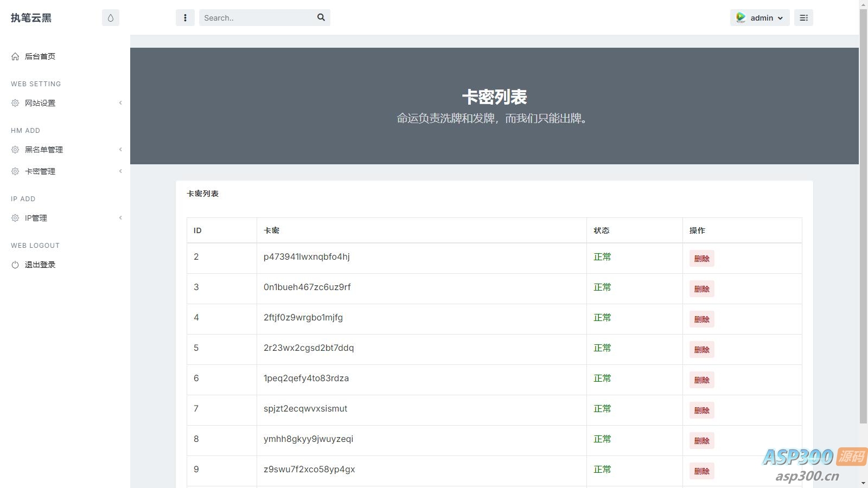Click the admin avatar image

click(741, 18)
